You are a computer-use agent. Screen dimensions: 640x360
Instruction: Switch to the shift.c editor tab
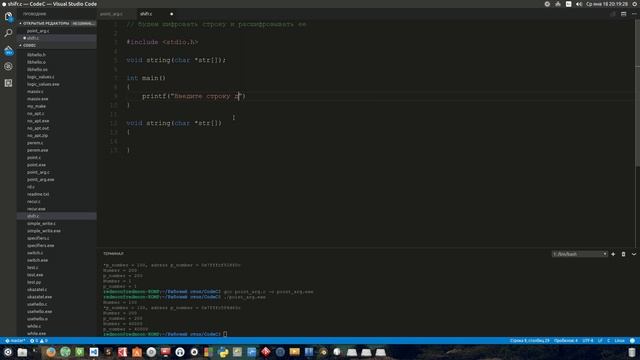tap(146, 14)
